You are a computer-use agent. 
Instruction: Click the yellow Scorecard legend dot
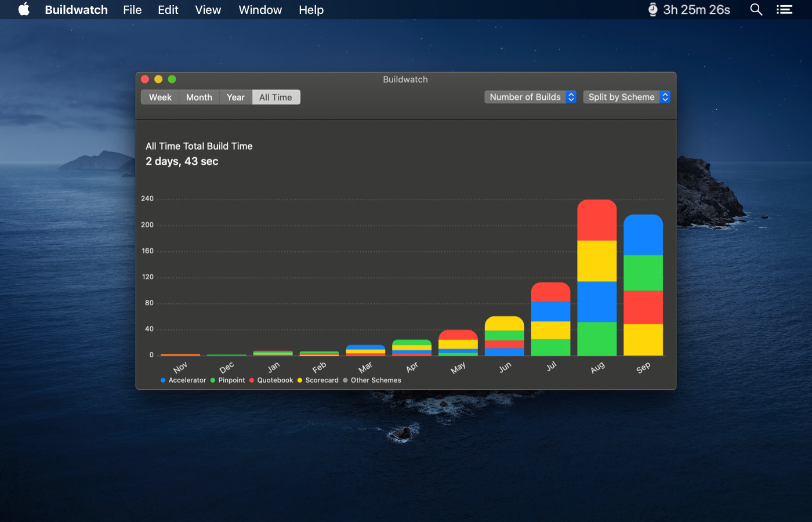click(300, 380)
